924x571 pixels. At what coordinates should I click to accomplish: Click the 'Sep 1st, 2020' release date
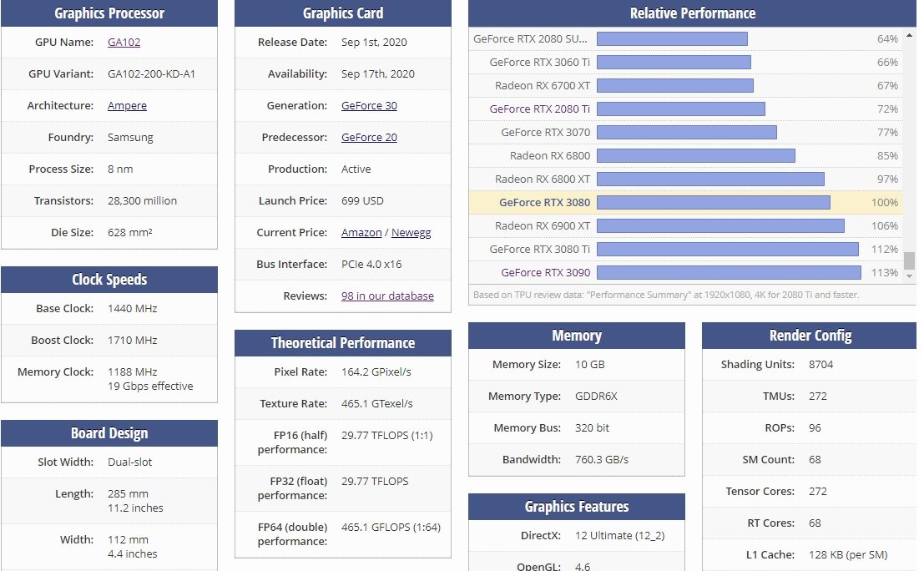click(374, 42)
